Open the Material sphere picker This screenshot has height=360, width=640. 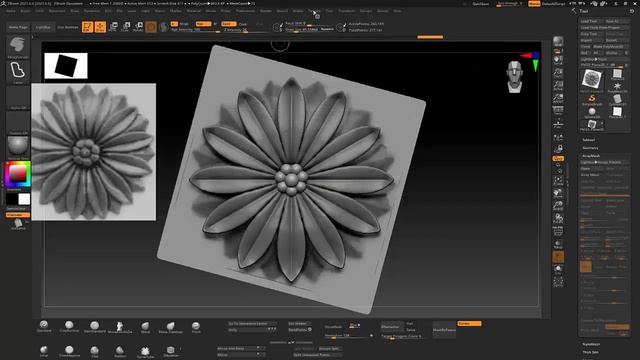pyautogui.click(x=18, y=146)
